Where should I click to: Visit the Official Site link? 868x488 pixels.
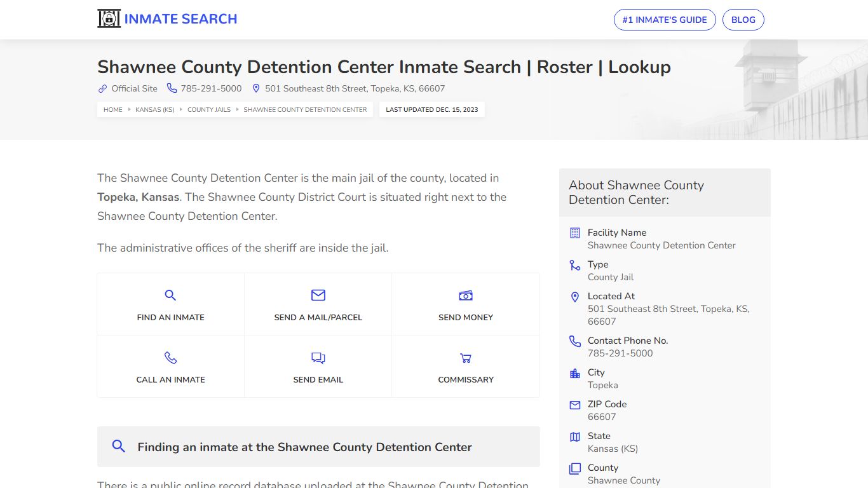(x=134, y=89)
